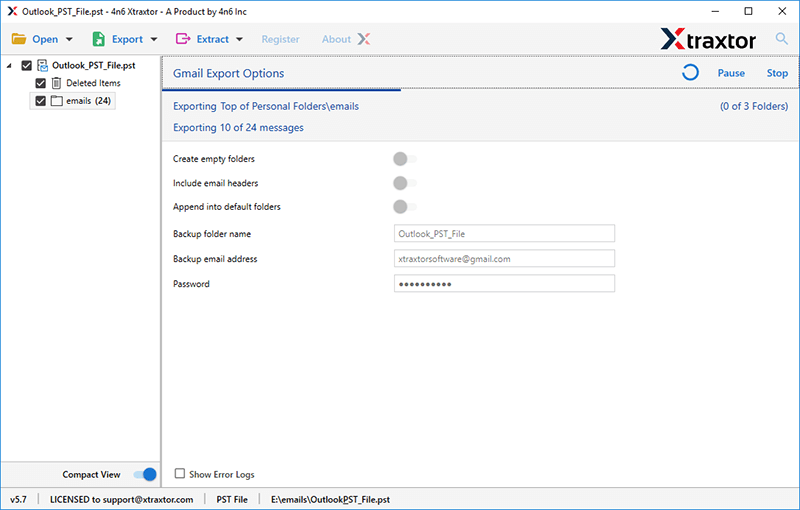800x510 pixels.
Task: Click 'Exporting Top of Personal Folders\emails' text
Action: [x=266, y=106]
